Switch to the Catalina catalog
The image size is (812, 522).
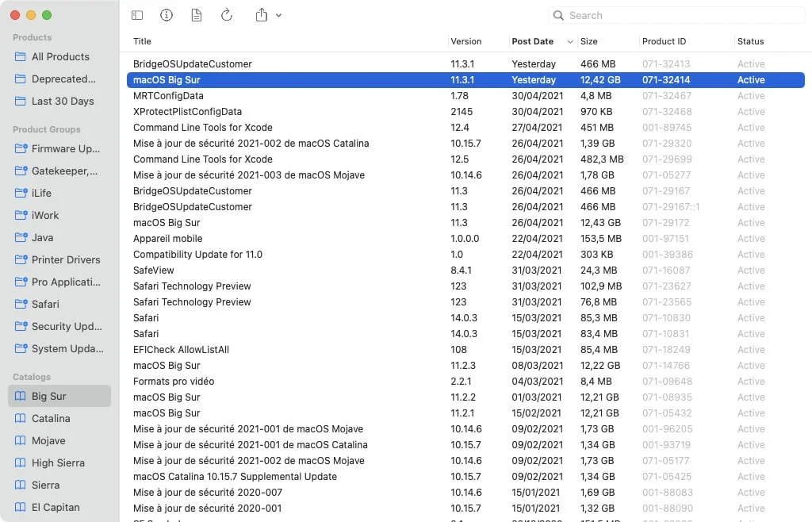(x=51, y=418)
